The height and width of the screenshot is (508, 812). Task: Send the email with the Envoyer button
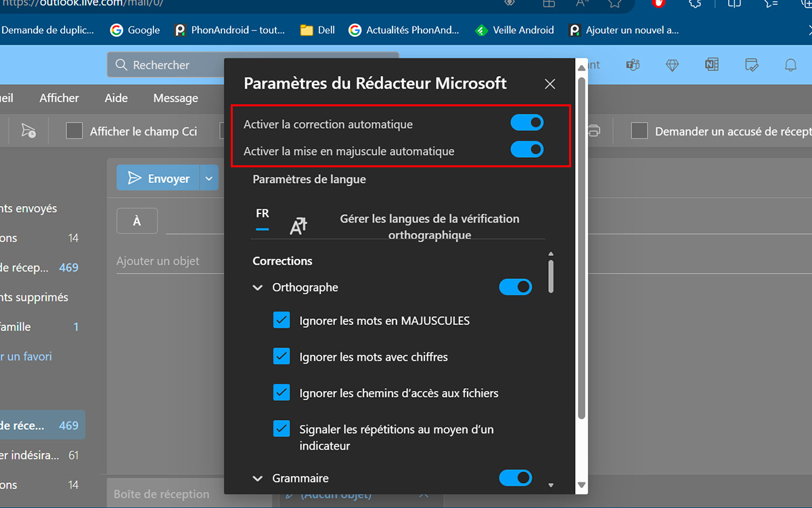coord(159,178)
